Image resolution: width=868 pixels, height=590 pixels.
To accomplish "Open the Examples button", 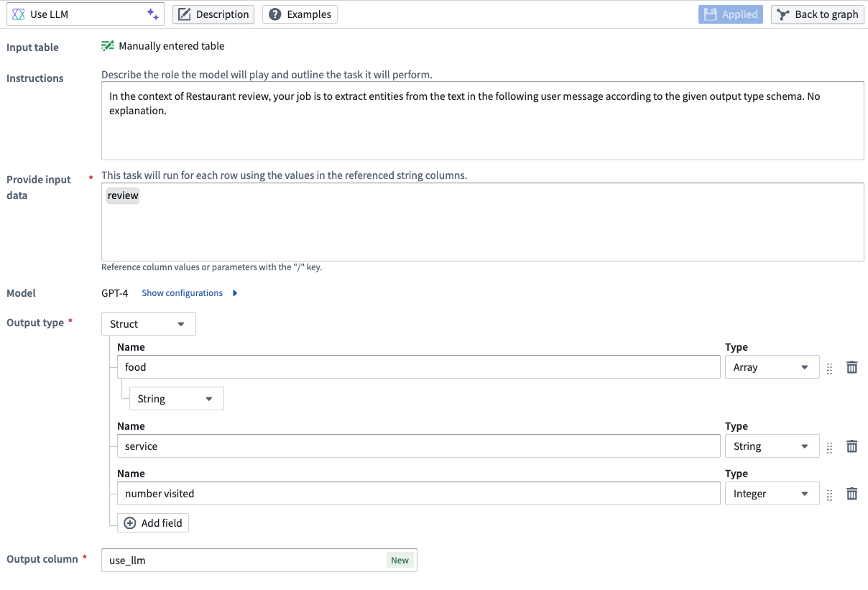I will point(300,14).
